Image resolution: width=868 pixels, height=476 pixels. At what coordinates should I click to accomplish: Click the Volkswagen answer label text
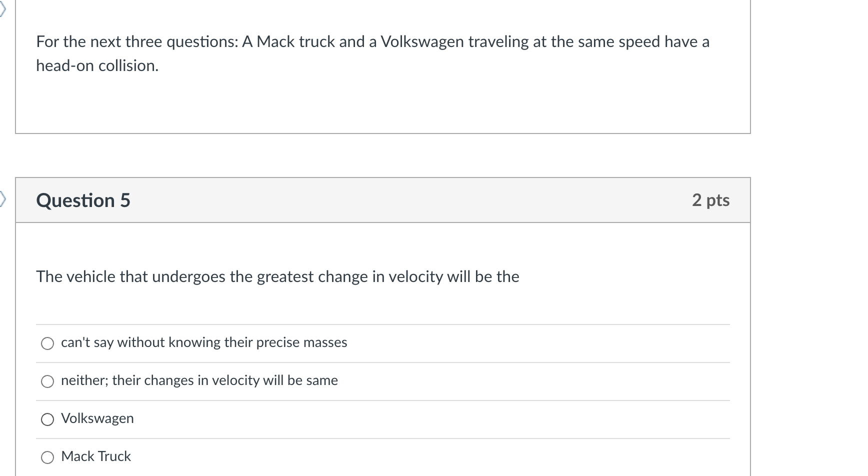97,418
